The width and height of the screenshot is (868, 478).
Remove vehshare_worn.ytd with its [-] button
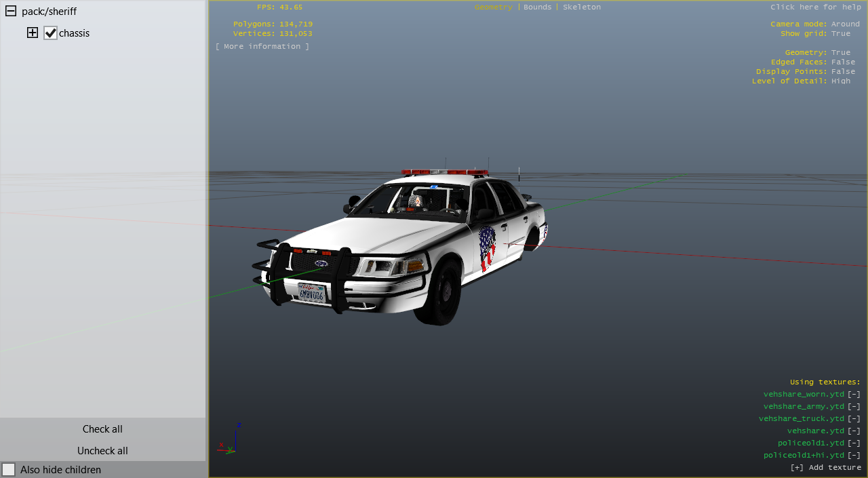[854, 395]
